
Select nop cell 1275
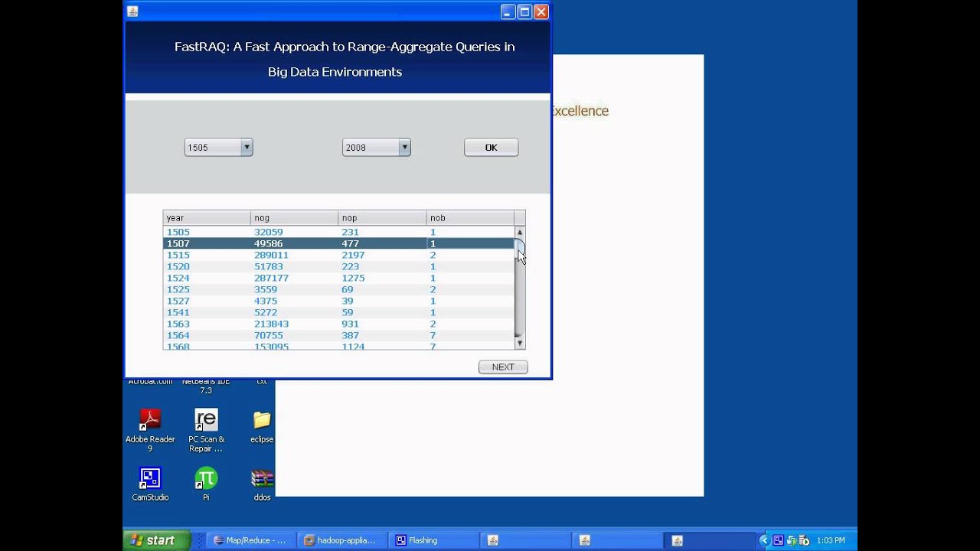tap(382, 278)
